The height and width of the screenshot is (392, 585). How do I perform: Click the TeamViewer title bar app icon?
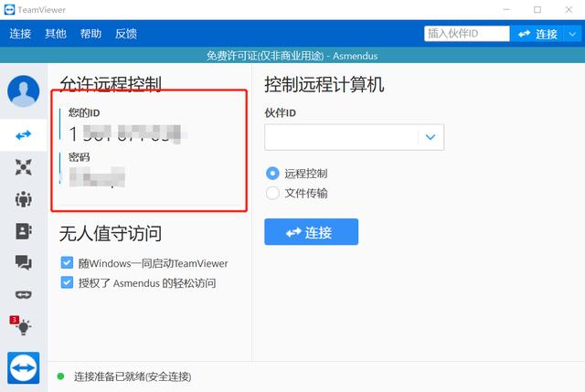pos(9,10)
